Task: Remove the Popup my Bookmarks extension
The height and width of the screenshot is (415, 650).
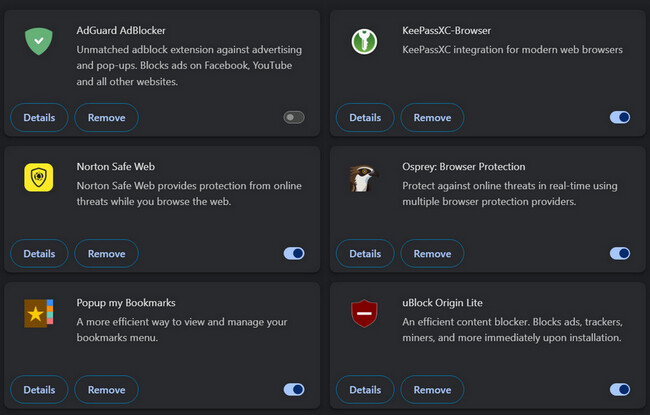Action: [x=106, y=389]
